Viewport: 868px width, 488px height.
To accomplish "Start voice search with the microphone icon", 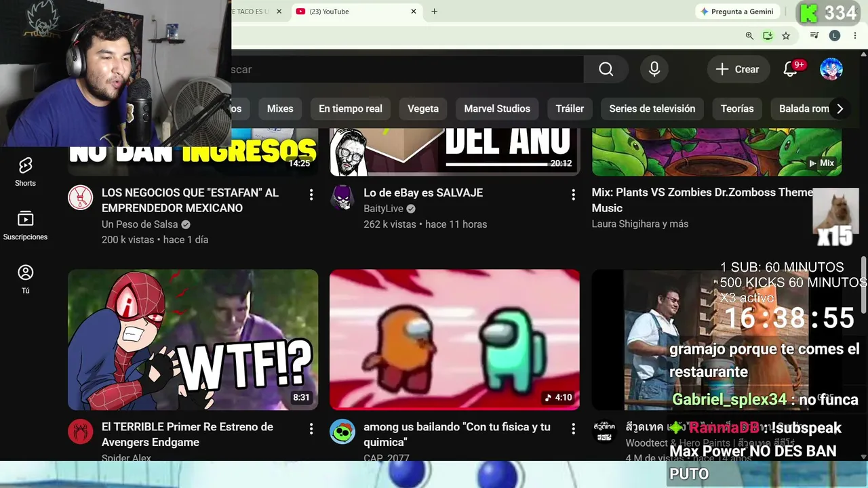I will pos(654,69).
